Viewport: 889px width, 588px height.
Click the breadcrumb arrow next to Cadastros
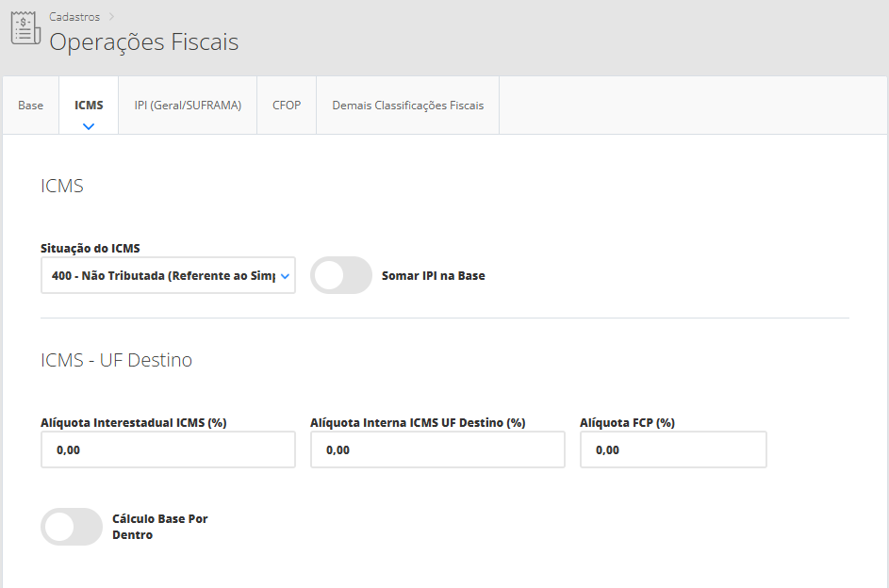click(x=111, y=16)
